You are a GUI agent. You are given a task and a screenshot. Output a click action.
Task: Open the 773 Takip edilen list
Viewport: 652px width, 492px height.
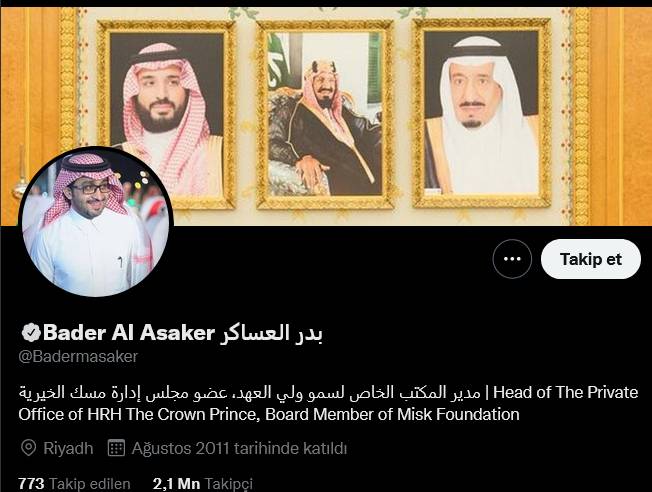pos(74,484)
